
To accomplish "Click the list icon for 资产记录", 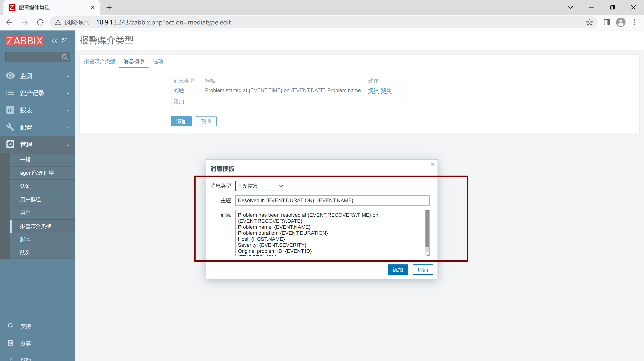I will (x=10, y=93).
